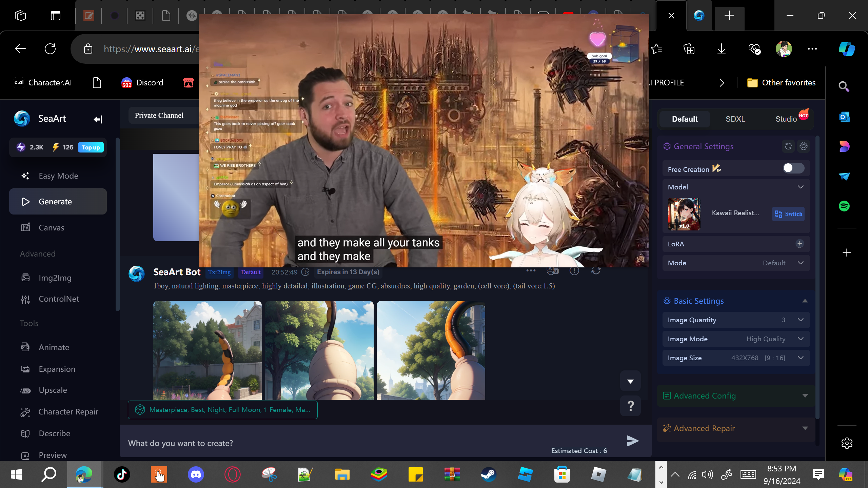The image size is (868, 488).
Task: Click the browser back arrow
Action: point(20,49)
